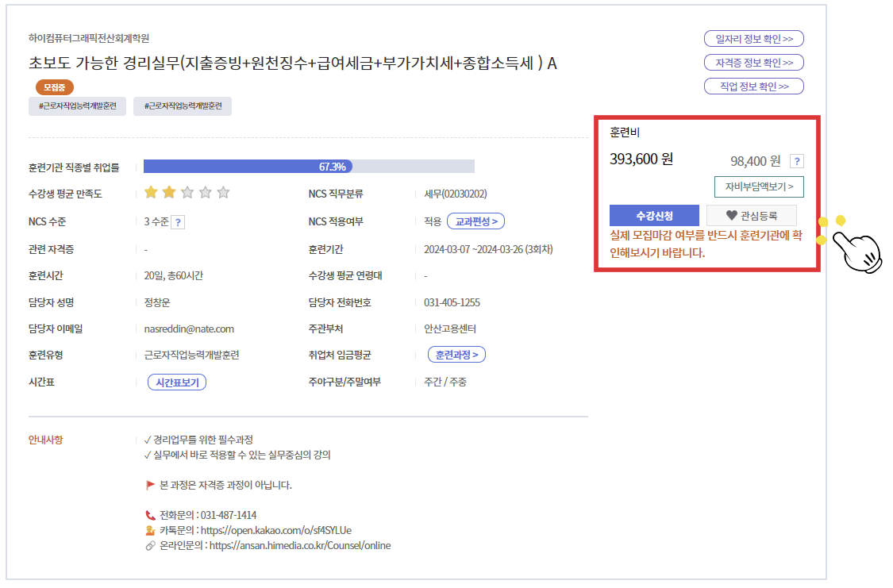Click the 본 과정은 자격증 과정이 아닙니다 notice
This screenshot has height=588, width=893.
click(225, 485)
